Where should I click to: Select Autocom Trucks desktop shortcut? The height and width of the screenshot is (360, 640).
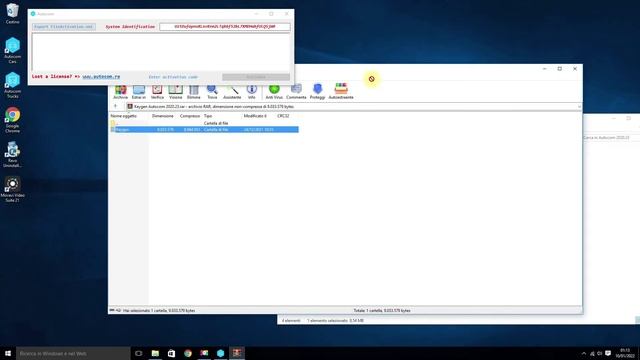pyautogui.click(x=12, y=85)
